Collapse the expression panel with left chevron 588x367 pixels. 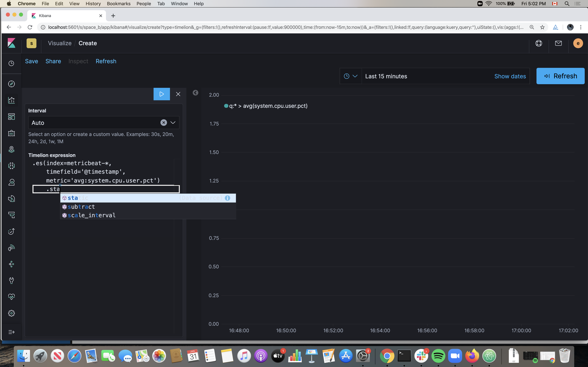(x=196, y=93)
